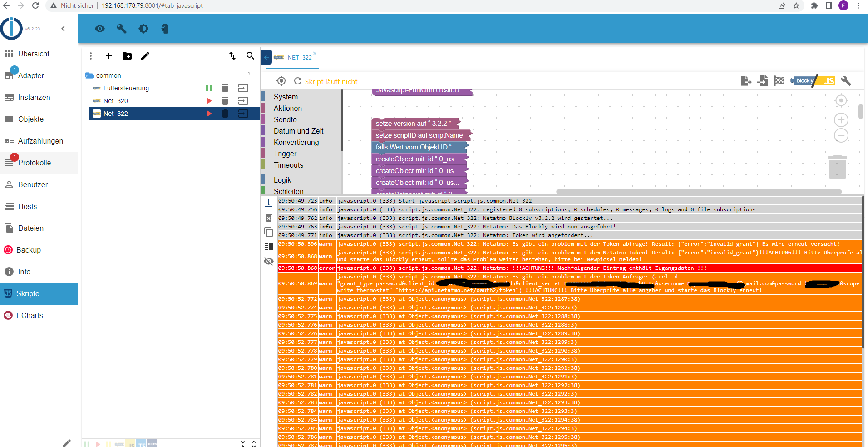This screenshot has height=447, width=868.
Task: Select the Lüftersteuerung script
Action: 126,88
